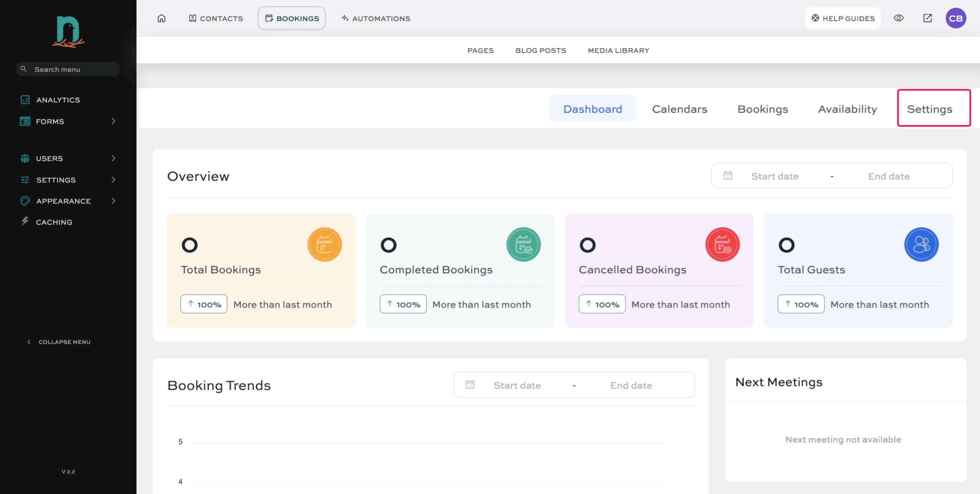Screen dimensions: 980x494
Task: Click the red Cancelled Bookings icon
Action: [722, 244]
